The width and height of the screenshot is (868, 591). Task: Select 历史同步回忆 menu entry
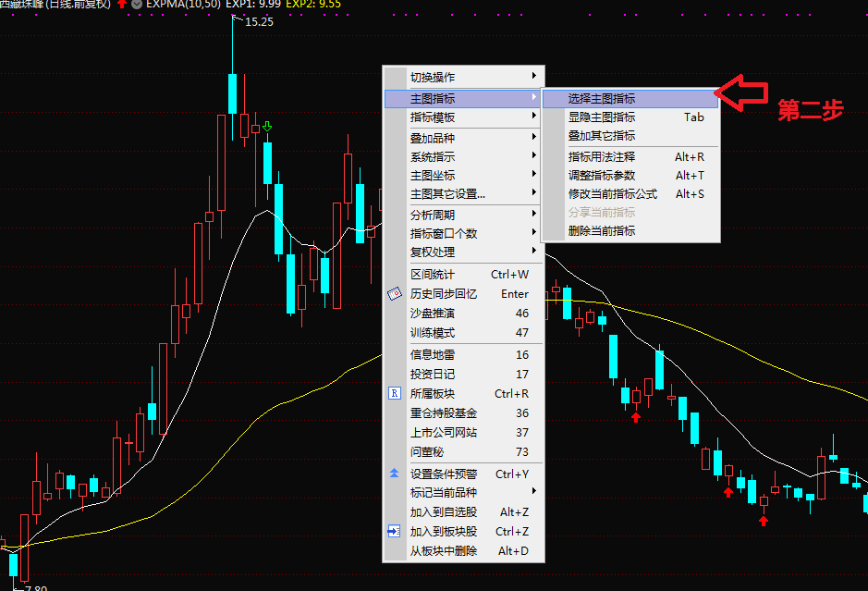(x=464, y=293)
